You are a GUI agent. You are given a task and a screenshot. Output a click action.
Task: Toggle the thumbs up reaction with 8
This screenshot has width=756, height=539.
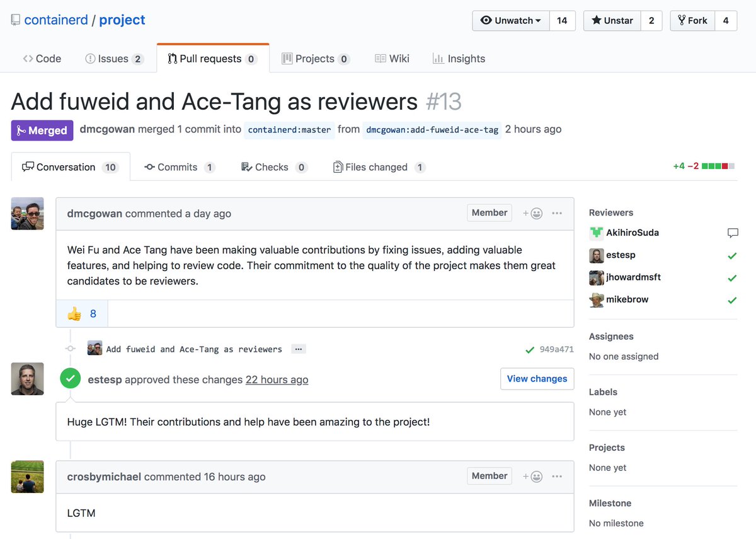pyautogui.click(x=82, y=313)
